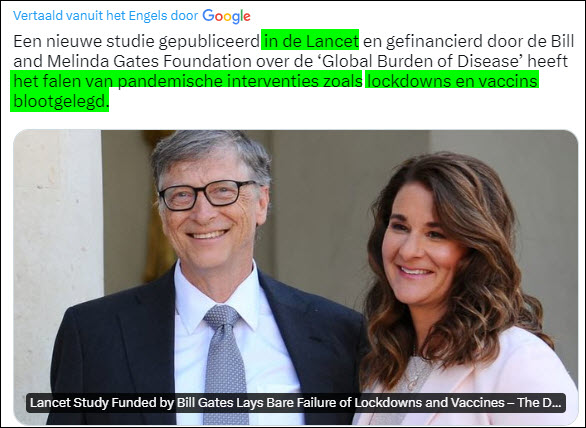This screenshot has width=586, height=428.
Task: Click the Google logo
Action: pyautogui.click(x=226, y=16)
